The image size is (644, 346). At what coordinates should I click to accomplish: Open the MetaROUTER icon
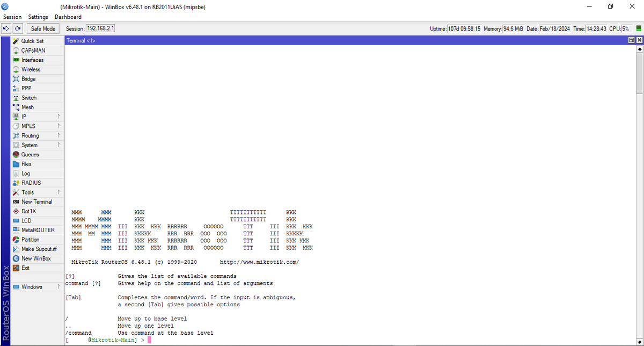click(16, 230)
